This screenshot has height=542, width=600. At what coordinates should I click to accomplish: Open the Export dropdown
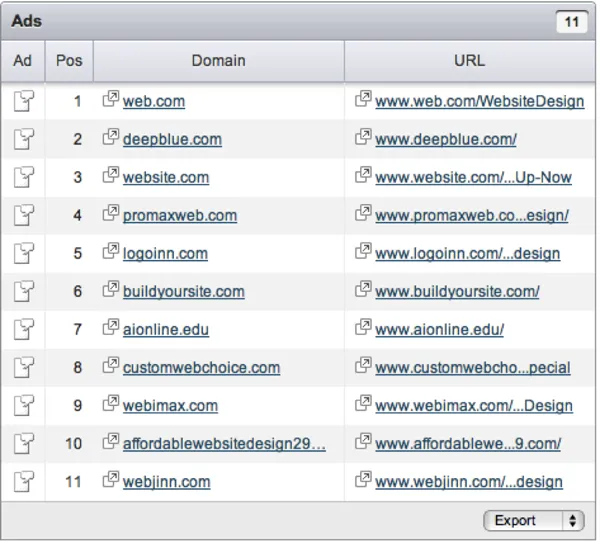pos(533,521)
